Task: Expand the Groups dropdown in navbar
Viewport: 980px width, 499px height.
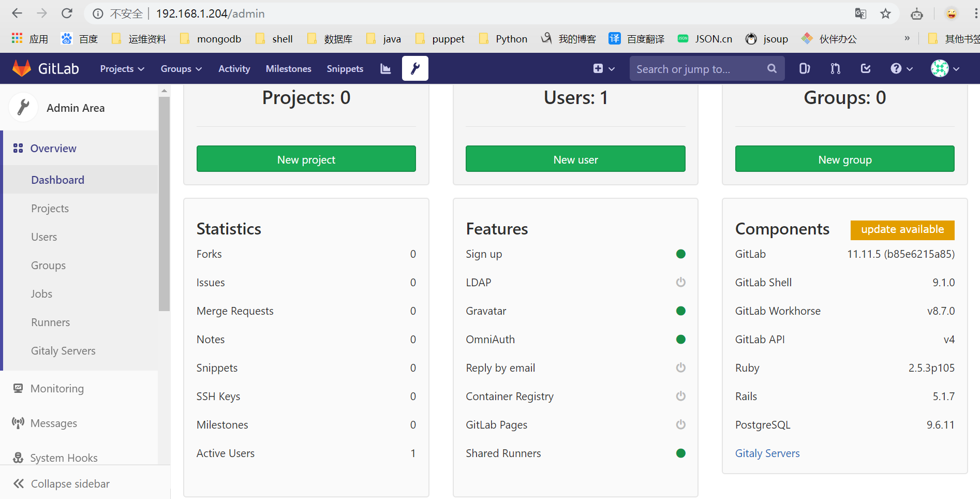Action: tap(181, 68)
